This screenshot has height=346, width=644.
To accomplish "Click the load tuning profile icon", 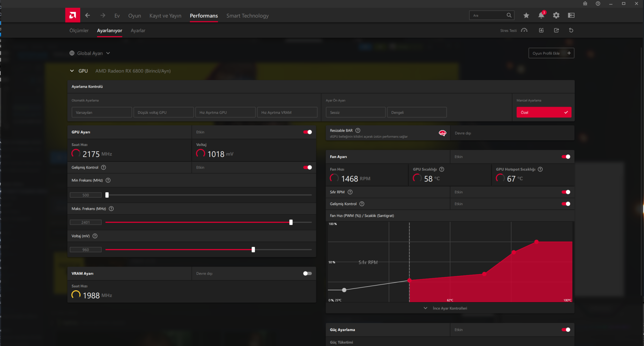I will (x=541, y=30).
